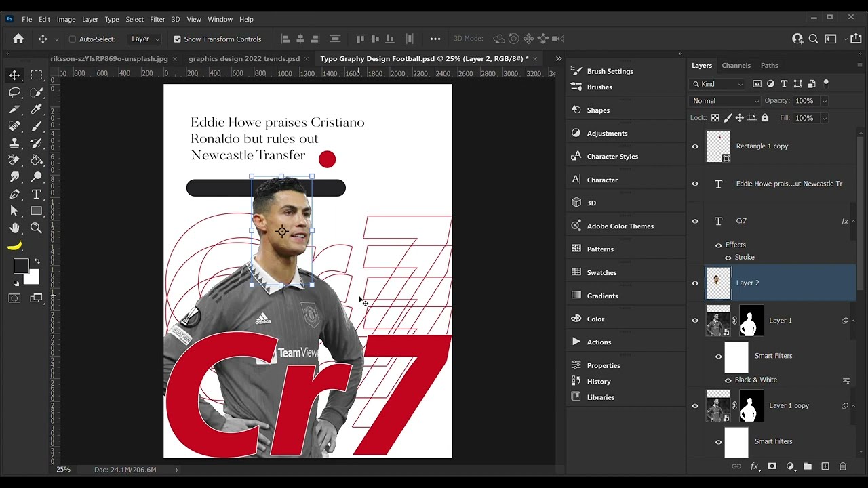Screen dimensions: 868x488
Task: Hide the Rectangle 1 copy layer
Action: tap(695, 146)
